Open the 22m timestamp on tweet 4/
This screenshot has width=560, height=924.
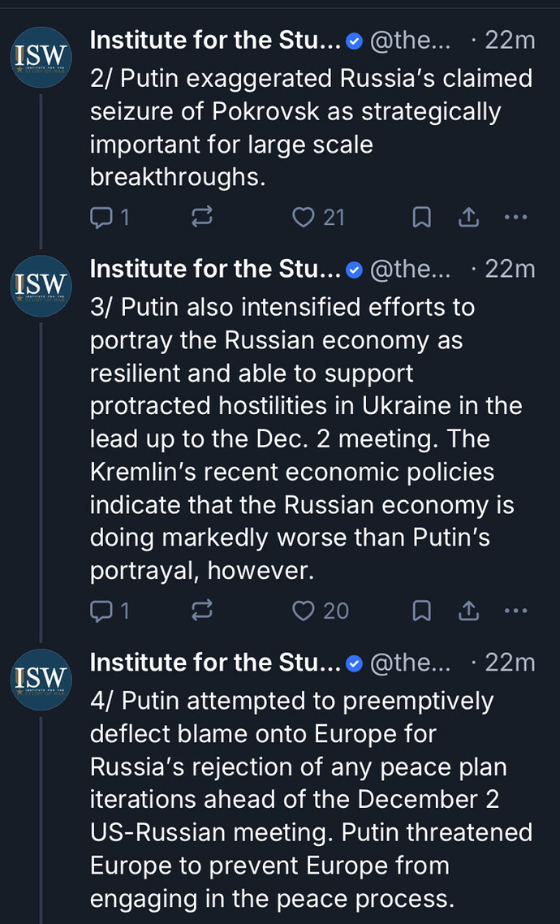pyautogui.click(x=510, y=663)
